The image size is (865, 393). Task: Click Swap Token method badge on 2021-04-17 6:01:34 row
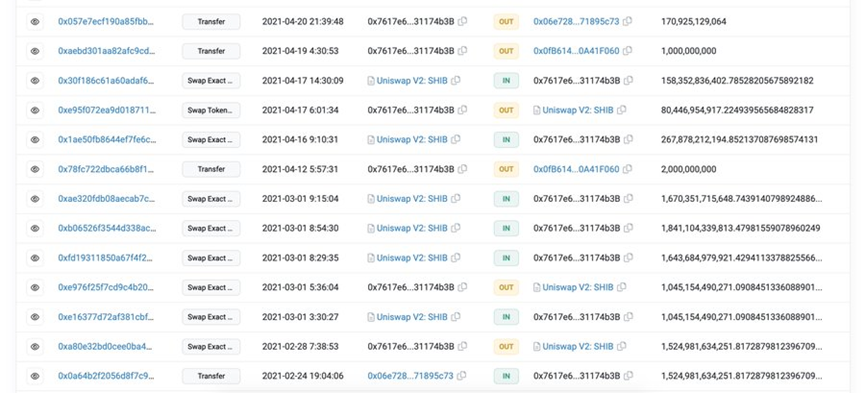[x=211, y=110]
